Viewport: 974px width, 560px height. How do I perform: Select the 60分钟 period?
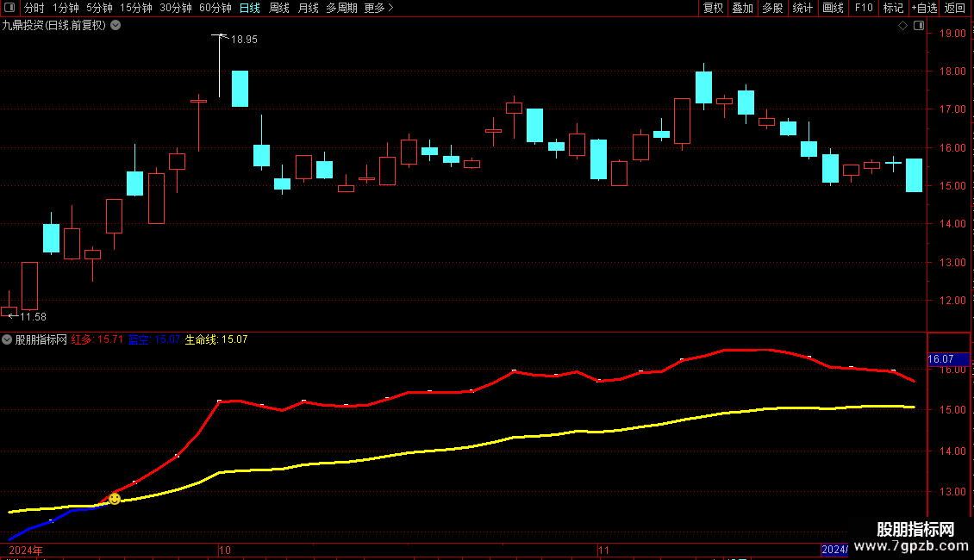[x=215, y=8]
